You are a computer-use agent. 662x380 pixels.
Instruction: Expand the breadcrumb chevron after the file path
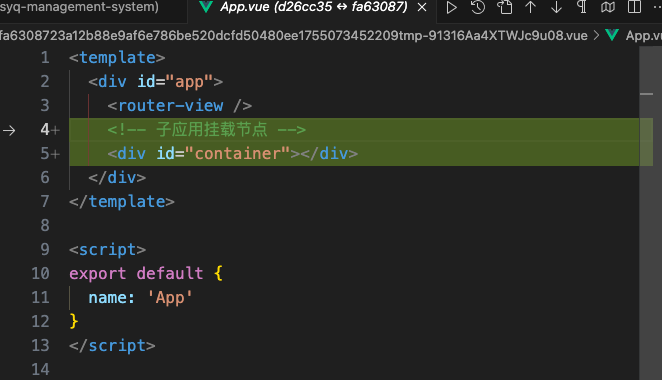point(596,35)
